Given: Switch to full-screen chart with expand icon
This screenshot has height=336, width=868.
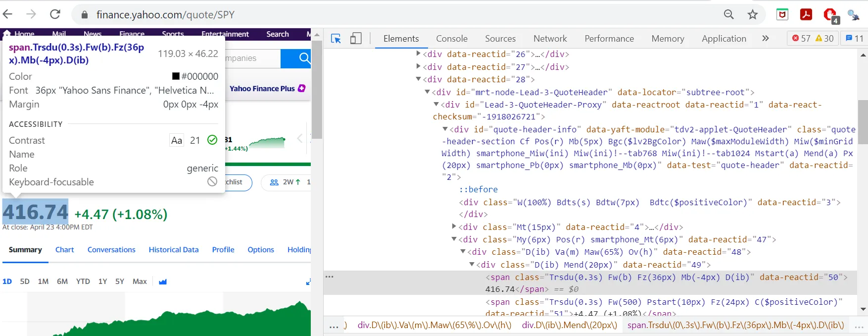Looking at the screenshot, I should click(308, 281).
